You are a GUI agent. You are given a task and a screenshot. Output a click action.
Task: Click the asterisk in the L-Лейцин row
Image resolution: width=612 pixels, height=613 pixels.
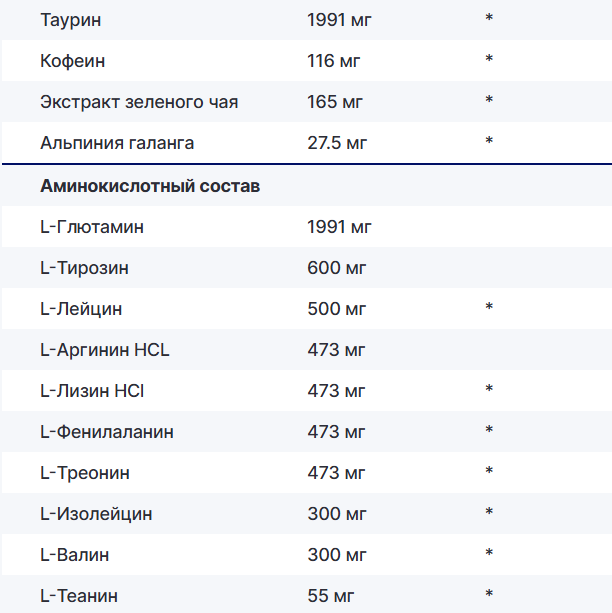[x=489, y=308]
